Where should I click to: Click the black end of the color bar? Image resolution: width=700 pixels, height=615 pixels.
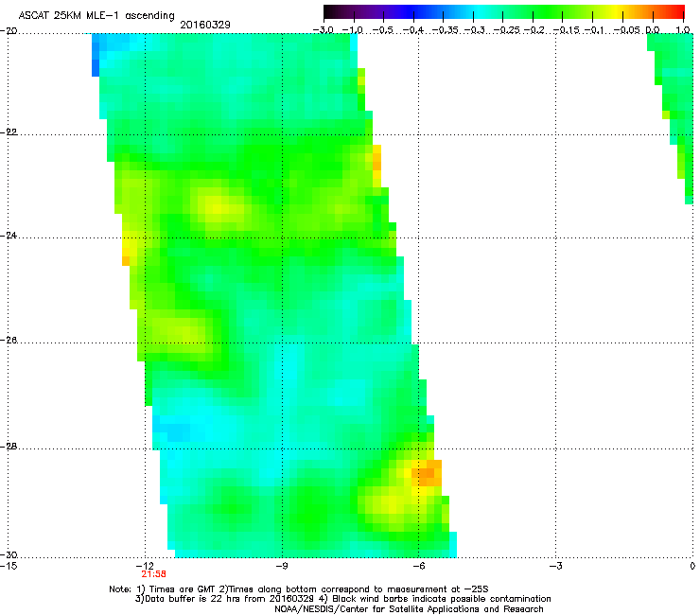pyautogui.click(x=328, y=12)
